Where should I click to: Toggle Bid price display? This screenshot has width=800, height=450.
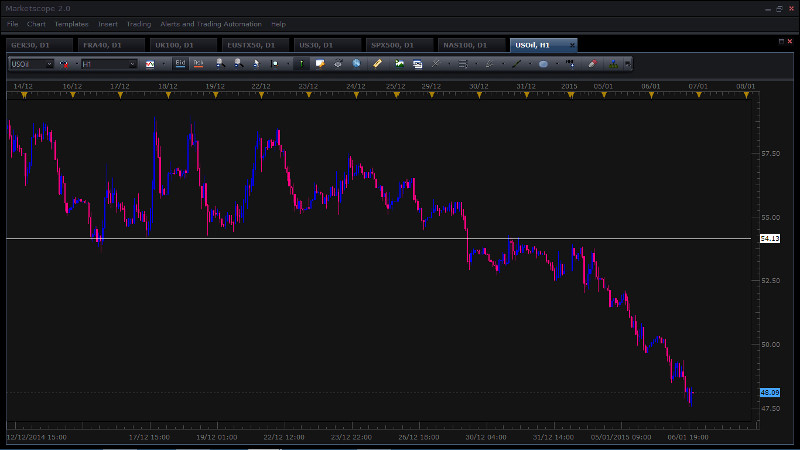(180, 64)
